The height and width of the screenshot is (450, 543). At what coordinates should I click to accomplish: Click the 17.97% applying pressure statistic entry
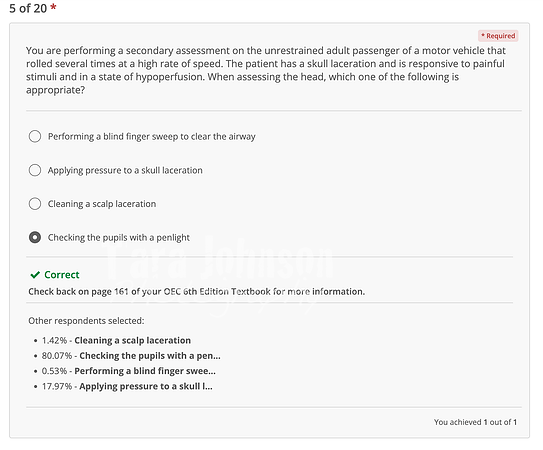tap(127, 386)
